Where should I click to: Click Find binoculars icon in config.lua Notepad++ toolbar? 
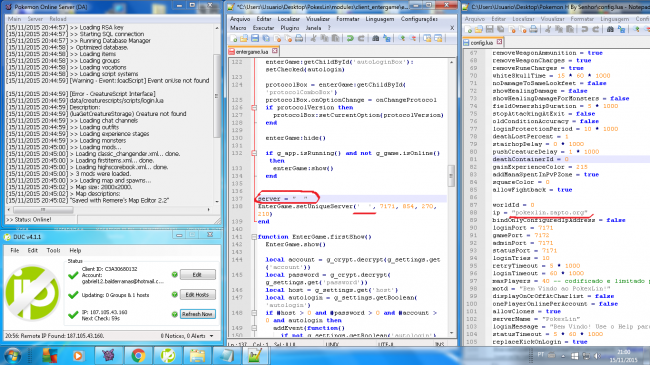coord(610,29)
